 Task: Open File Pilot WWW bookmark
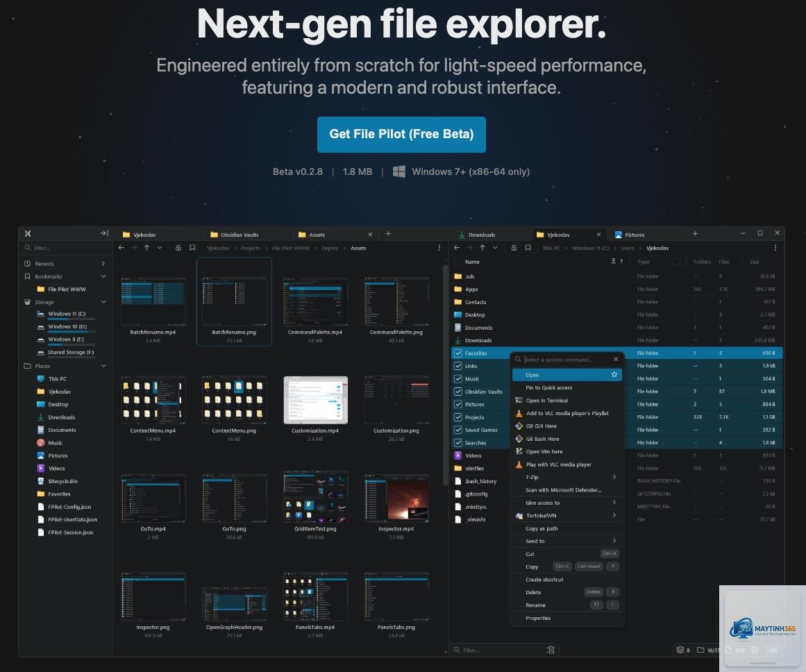coord(67,289)
